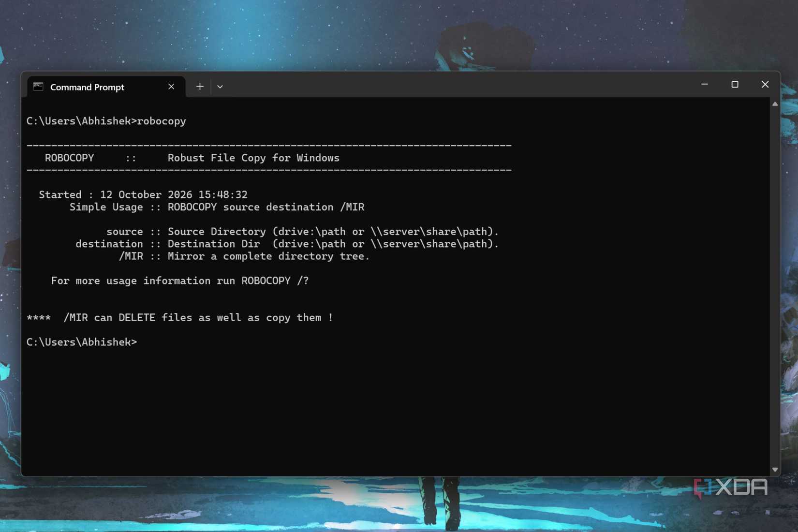This screenshot has height=532, width=798.
Task: Close the Command Prompt tab
Action: [x=171, y=87]
